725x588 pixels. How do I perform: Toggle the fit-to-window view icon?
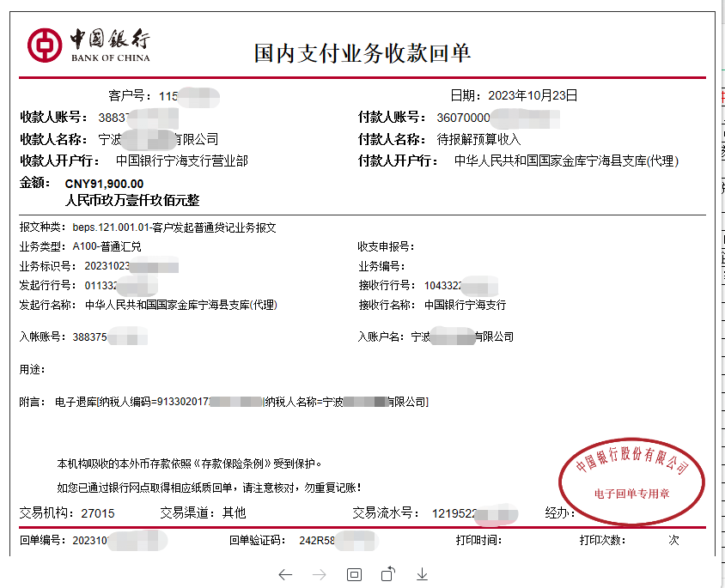tap(354, 574)
